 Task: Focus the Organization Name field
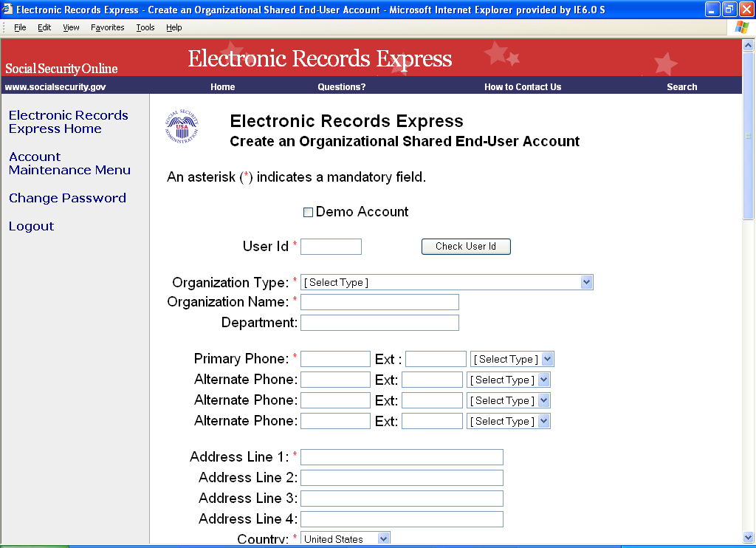[379, 302]
